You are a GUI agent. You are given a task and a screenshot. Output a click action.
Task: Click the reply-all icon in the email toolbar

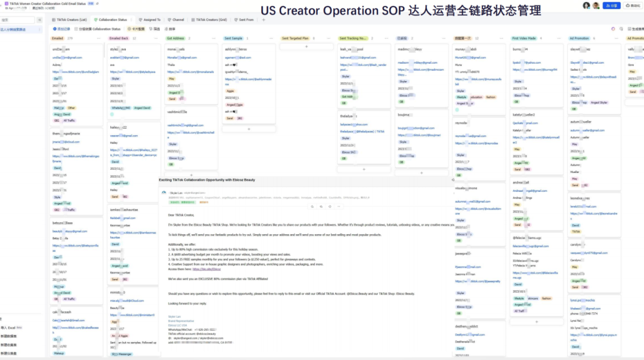point(321,206)
